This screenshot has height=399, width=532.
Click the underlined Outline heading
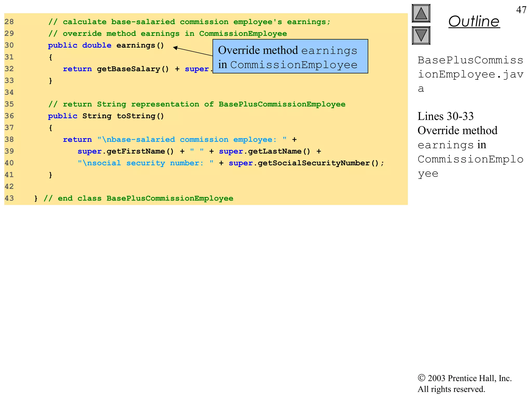(x=474, y=21)
